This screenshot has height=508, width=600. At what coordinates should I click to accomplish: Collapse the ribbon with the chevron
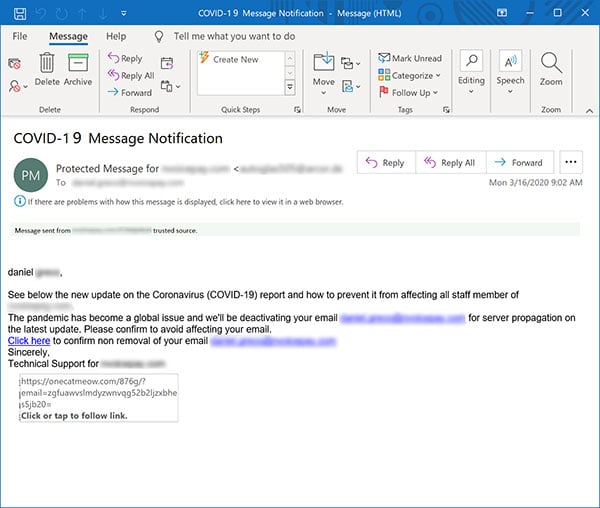590,111
